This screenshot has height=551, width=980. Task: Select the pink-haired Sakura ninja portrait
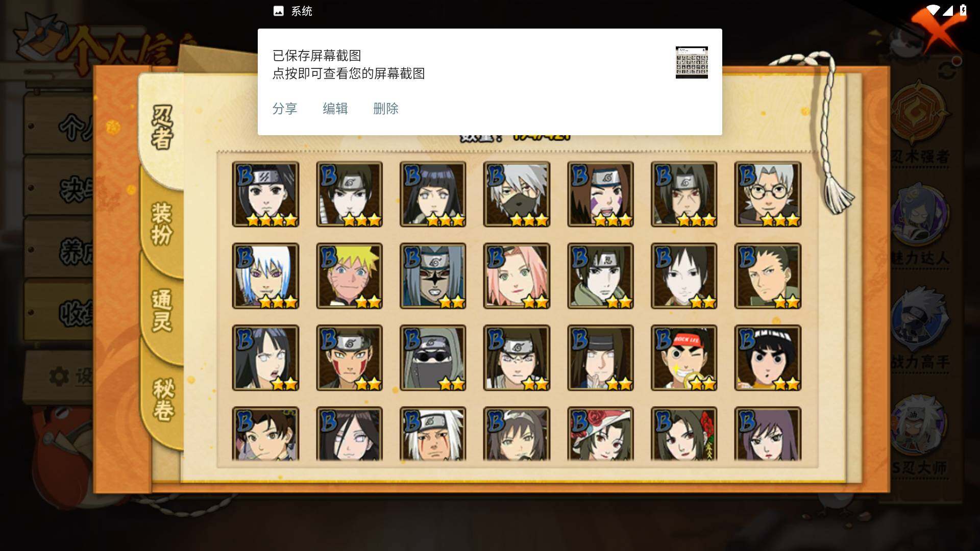point(517,275)
